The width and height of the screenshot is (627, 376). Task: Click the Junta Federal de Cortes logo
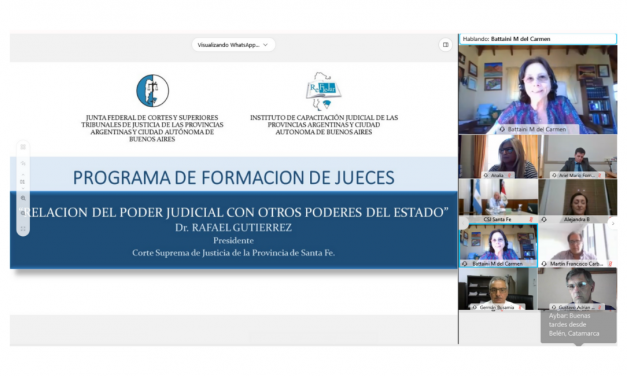coord(152,90)
